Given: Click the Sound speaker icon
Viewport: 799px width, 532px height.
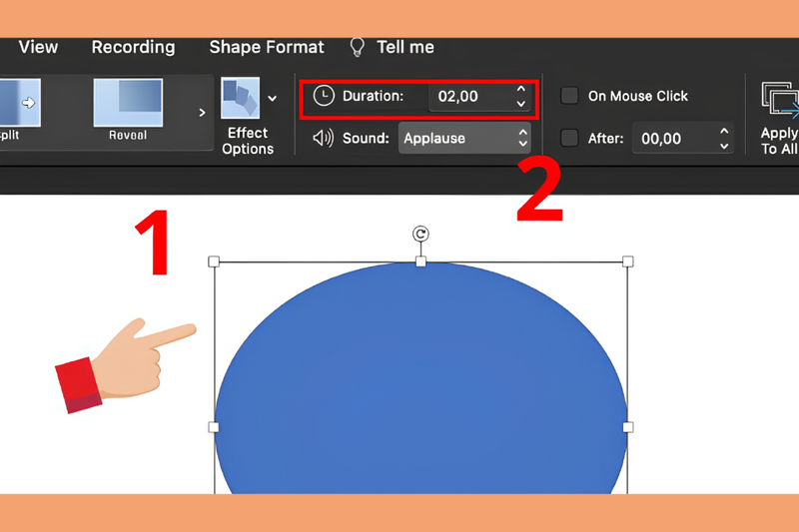Looking at the screenshot, I should pos(323,138).
